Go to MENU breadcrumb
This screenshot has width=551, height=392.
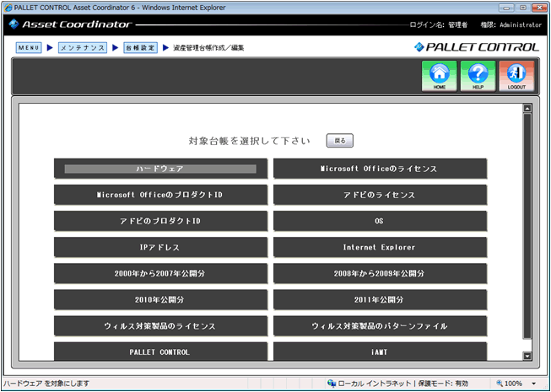(x=29, y=48)
